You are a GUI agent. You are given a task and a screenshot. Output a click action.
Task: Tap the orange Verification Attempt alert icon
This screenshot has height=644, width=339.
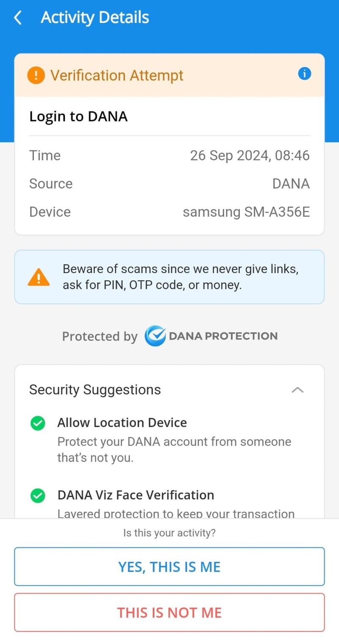tap(36, 75)
